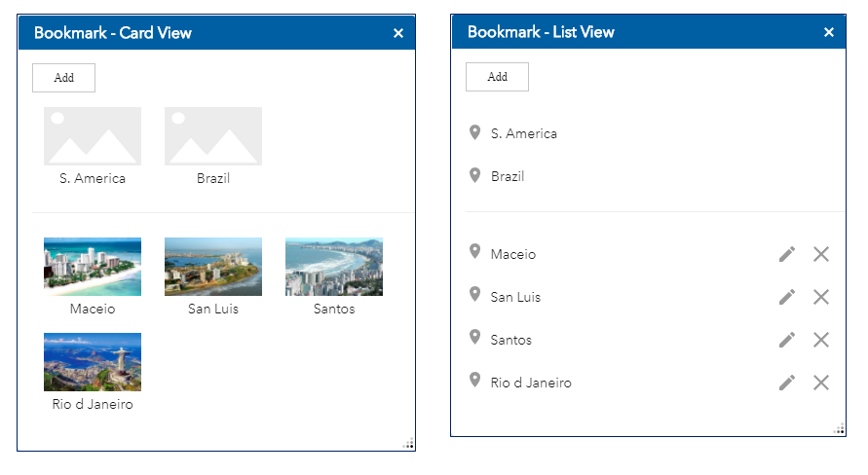Open the Santos coastline thumbnail
This screenshot has height=475, width=868.
coord(334,267)
